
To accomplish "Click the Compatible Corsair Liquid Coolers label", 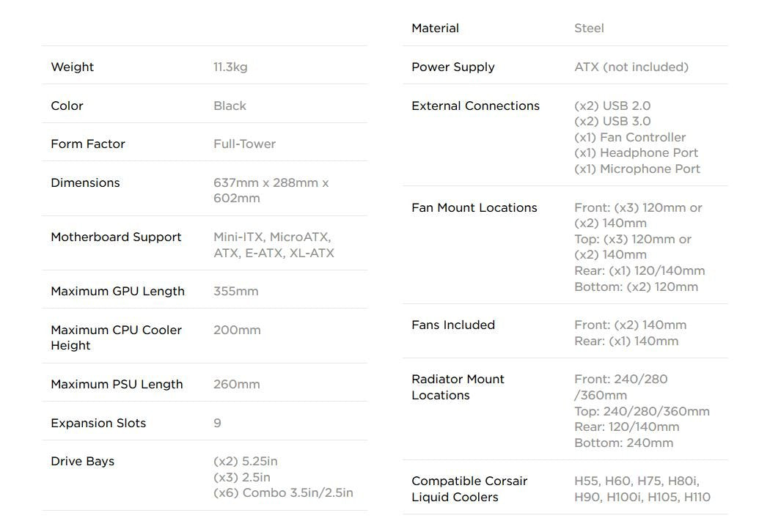I will click(x=469, y=489).
